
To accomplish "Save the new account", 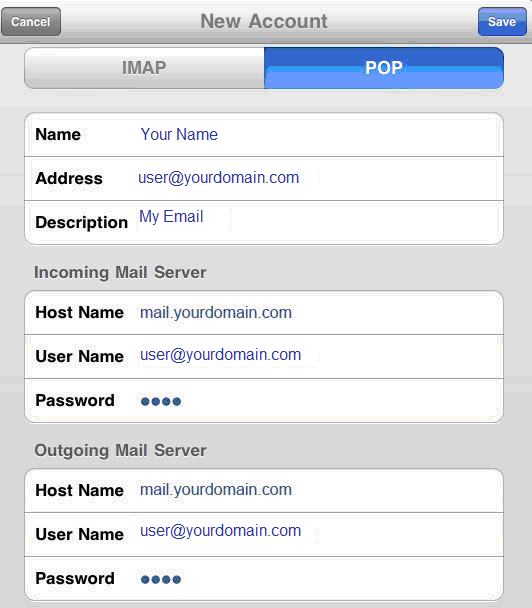I will pos(502,22).
